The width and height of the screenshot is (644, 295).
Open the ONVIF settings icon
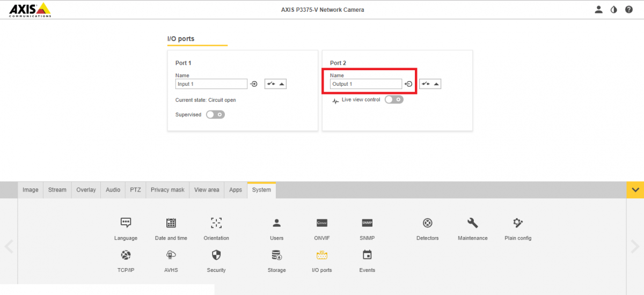point(322,223)
